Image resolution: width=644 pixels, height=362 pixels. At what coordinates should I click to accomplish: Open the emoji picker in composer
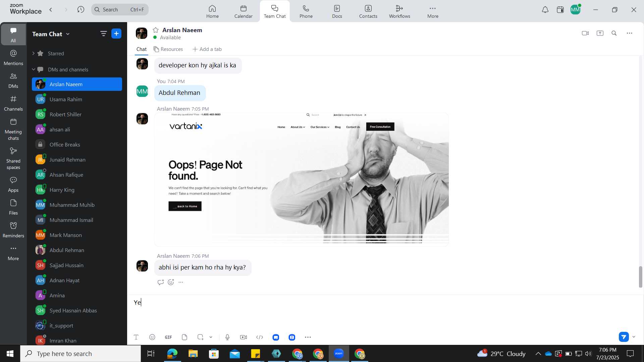(152, 337)
